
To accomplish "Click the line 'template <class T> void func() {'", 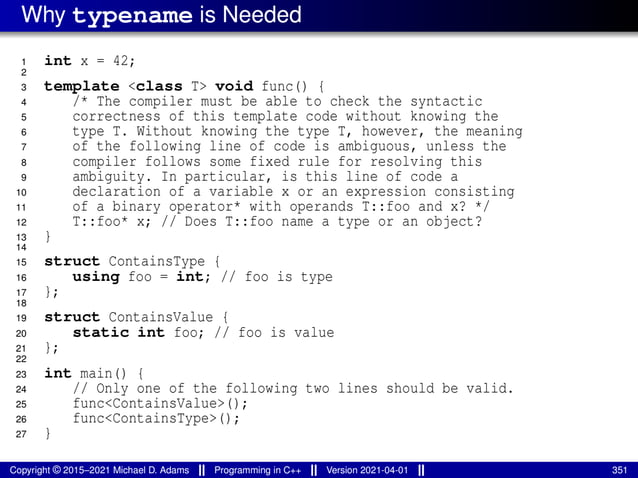I will click(x=184, y=86).
